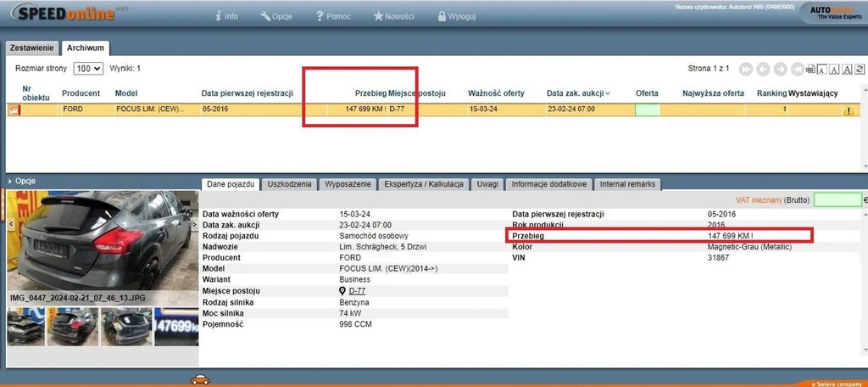Open the Uszkodzenia tab
This screenshot has height=387, width=868.
click(x=289, y=184)
